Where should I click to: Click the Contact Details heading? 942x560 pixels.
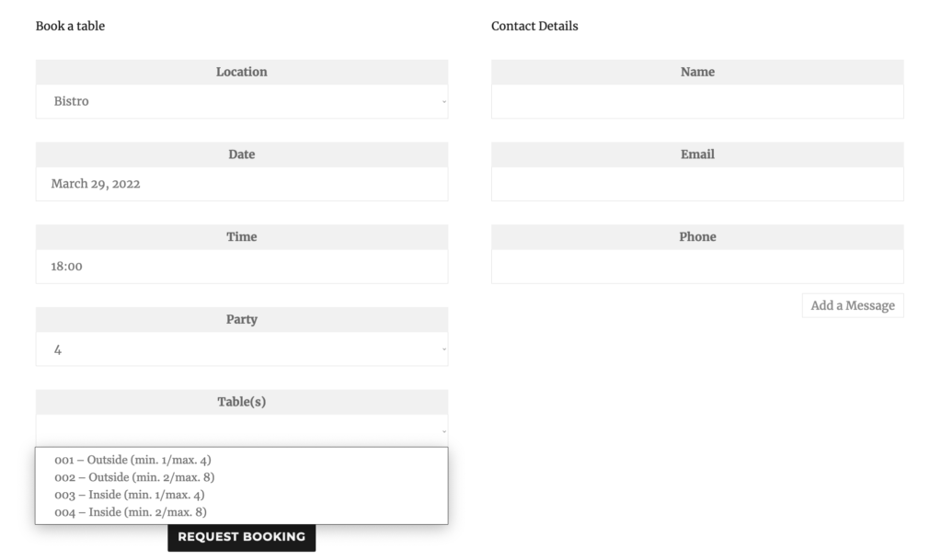[534, 26]
